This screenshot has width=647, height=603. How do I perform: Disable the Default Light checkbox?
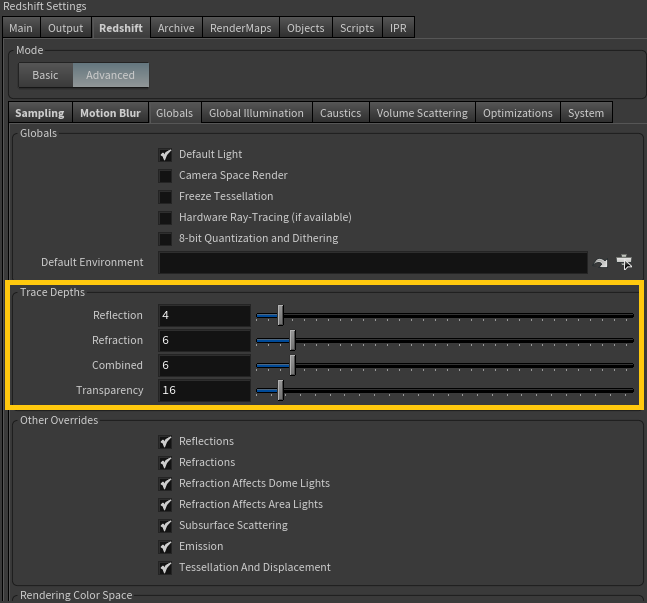pyautogui.click(x=166, y=155)
